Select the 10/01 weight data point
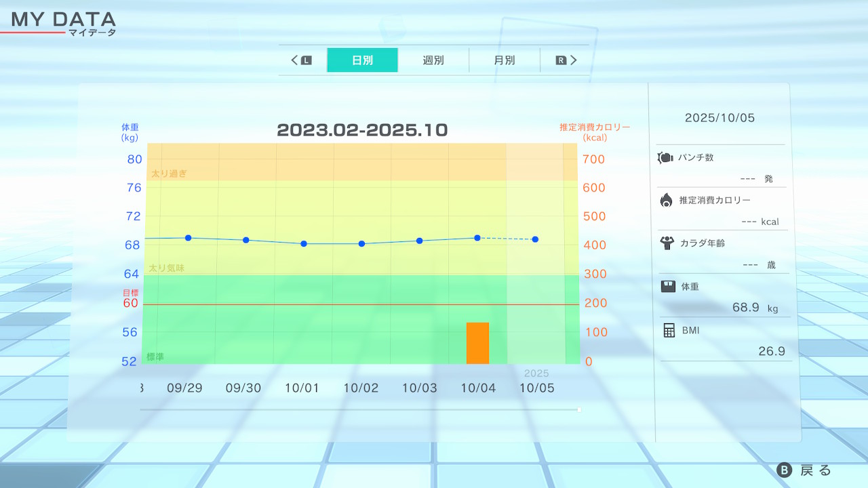The width and height of the screenshot is (868, 488). (x=304, y=243)
